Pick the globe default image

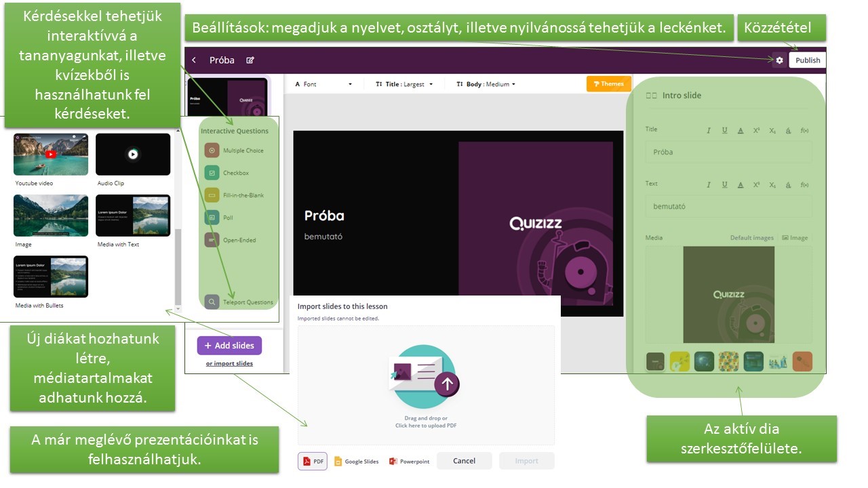(x=704, y=361)
